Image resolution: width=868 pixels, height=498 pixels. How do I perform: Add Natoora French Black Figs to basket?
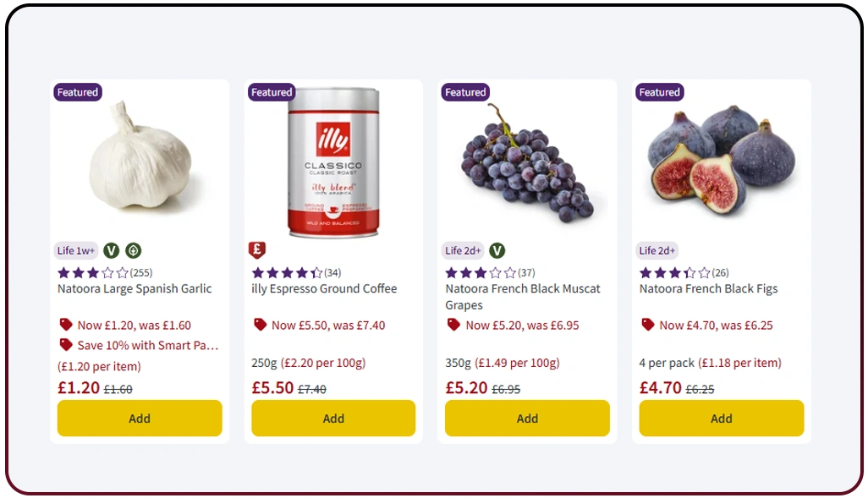click(x=720, y=418)
